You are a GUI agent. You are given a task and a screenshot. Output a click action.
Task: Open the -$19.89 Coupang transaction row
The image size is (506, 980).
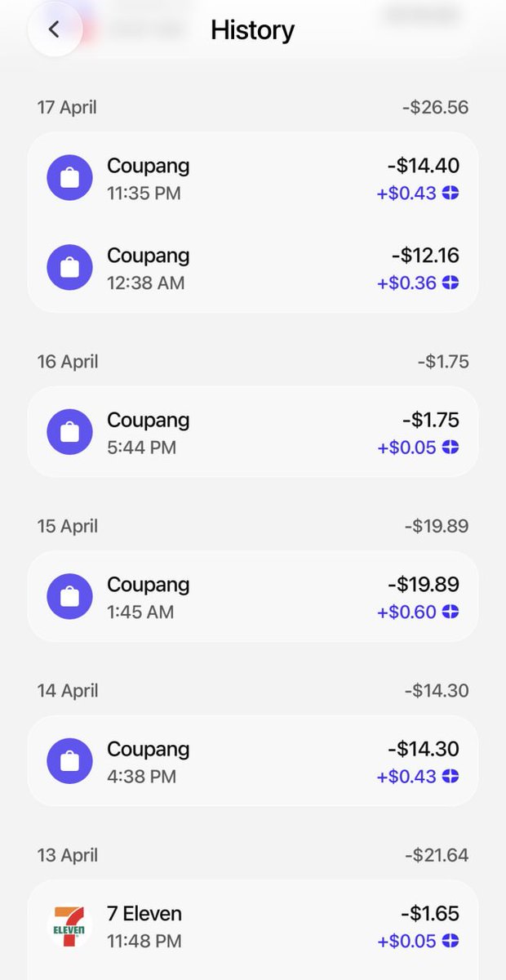point(253,596)
